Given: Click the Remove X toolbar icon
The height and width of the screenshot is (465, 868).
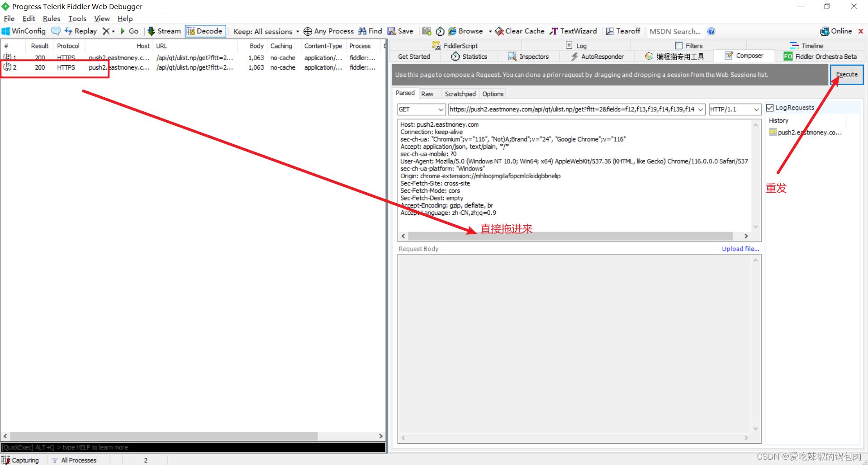Looking at the screenshot, I should tap(106, 31).
